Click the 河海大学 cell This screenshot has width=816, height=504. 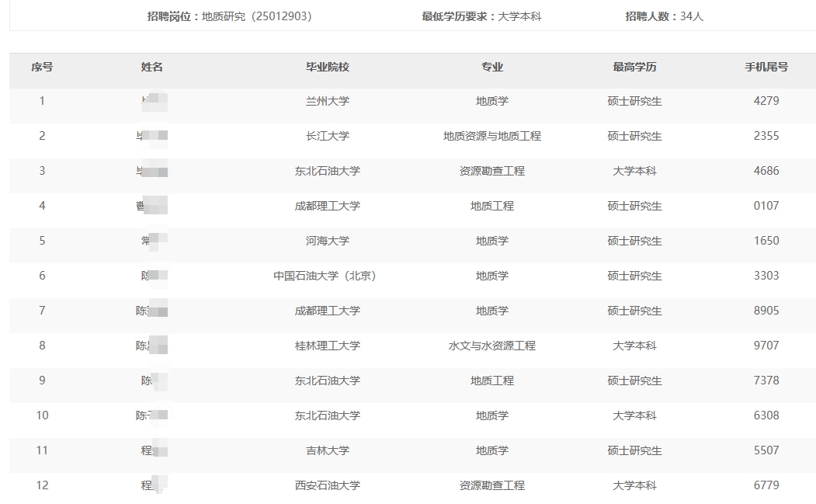[327, 241]
